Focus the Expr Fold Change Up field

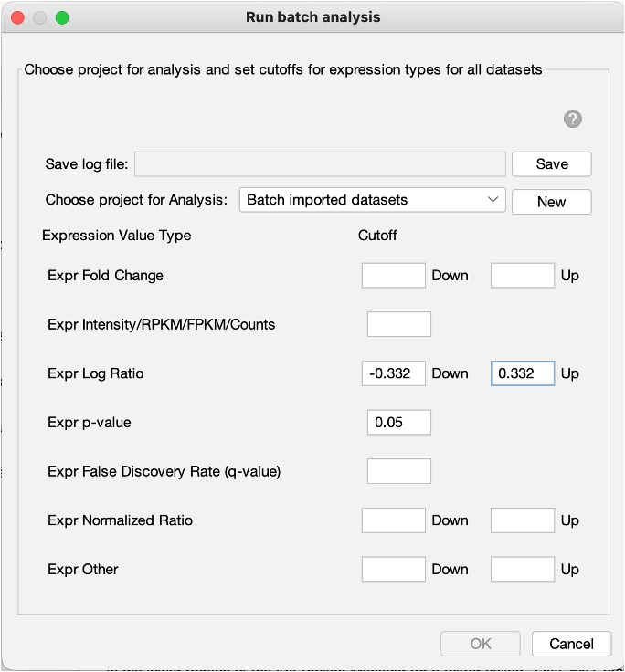pos(523,276)
